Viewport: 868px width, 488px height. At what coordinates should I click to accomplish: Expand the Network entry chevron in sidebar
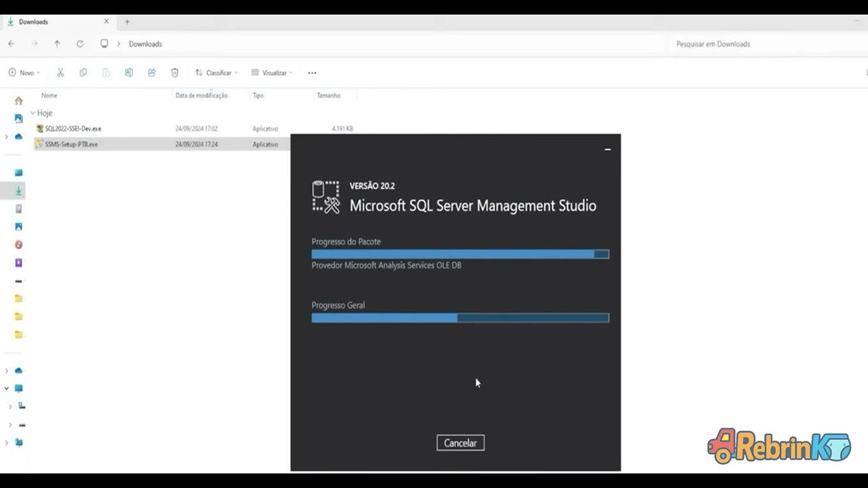[x=7, y=443]
